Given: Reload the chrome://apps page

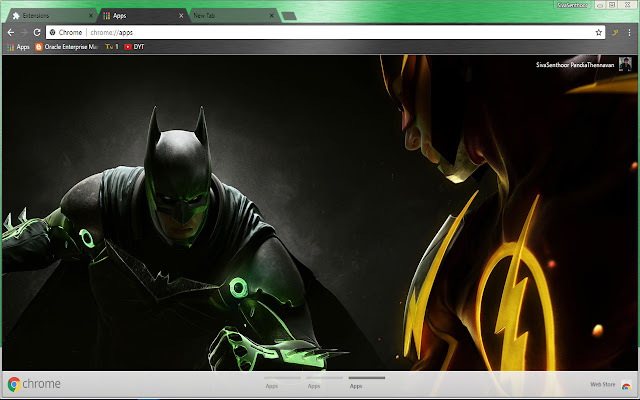Looking at the screenshot, I should pyautogui.click(x=37, y=32).
